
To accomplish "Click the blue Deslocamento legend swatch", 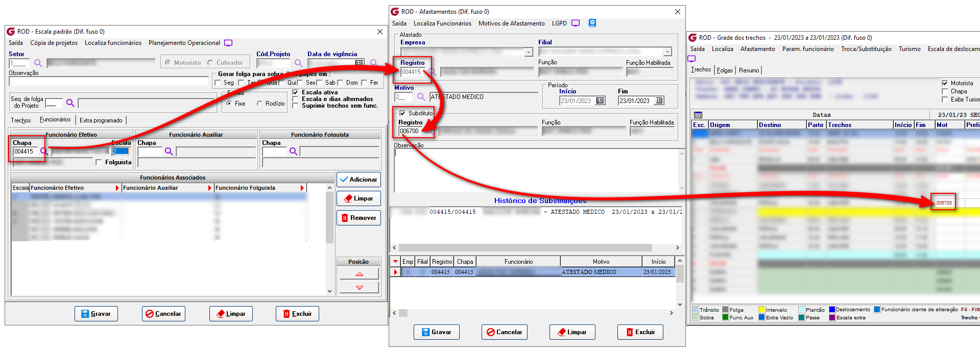I will 832,310.
